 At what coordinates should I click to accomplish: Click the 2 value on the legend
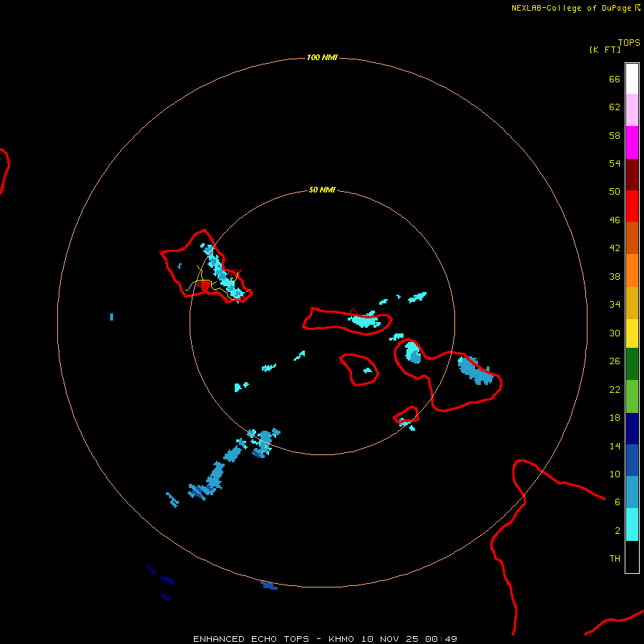pyautogui.click(x=618, y=531)
